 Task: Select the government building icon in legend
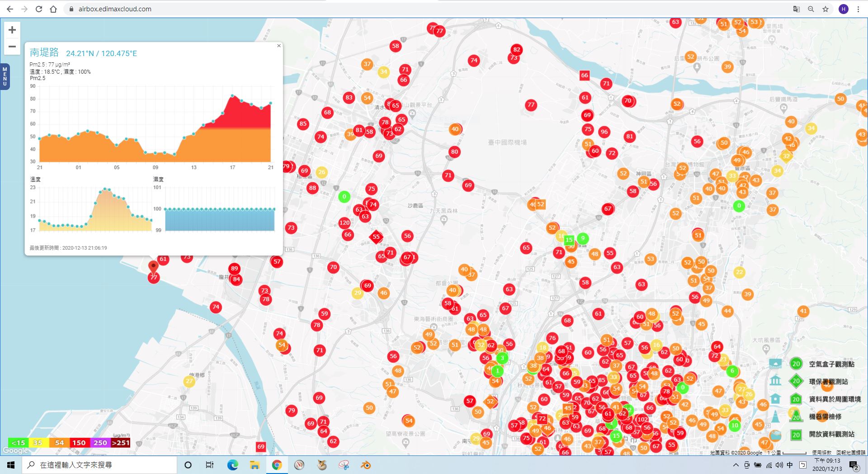tap(775, 381)
